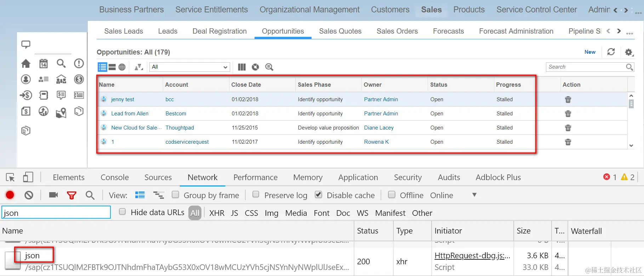Open the calendar icon in sidebar

43,64
